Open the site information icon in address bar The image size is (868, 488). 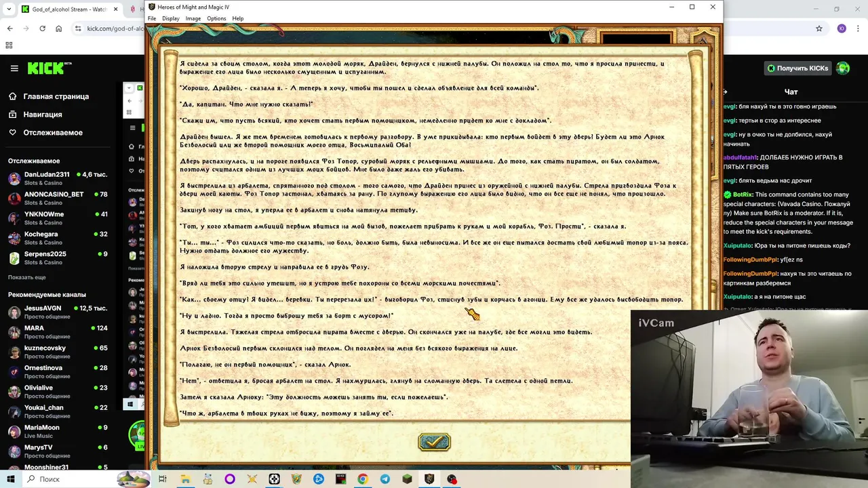pyautogui.click(x=78, y=28)
